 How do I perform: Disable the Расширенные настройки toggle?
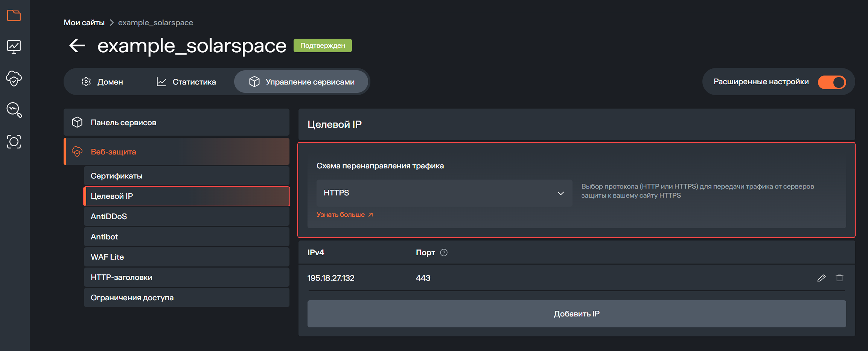832,81
